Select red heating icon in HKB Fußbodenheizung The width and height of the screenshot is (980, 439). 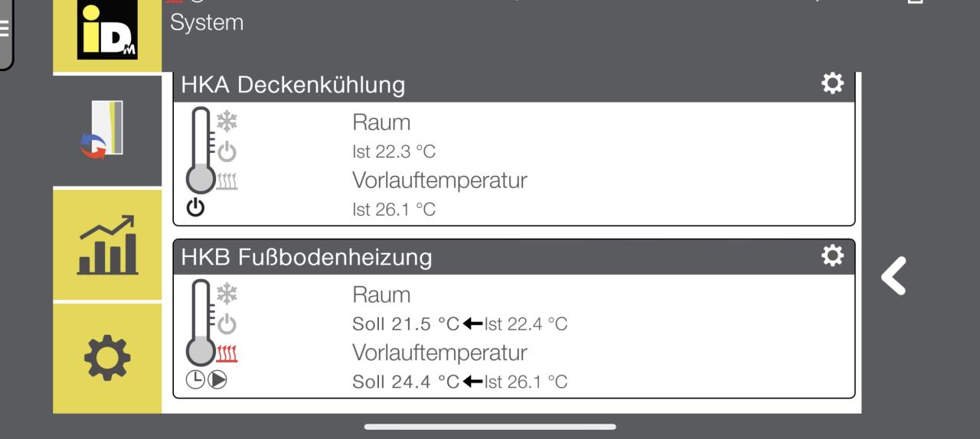click(x=227, y=354)
